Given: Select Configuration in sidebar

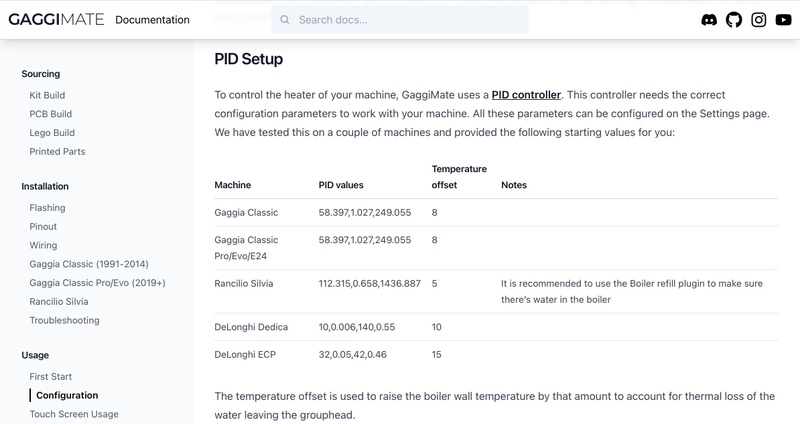Looking at the screenshot, I should (x=67, y=395).
